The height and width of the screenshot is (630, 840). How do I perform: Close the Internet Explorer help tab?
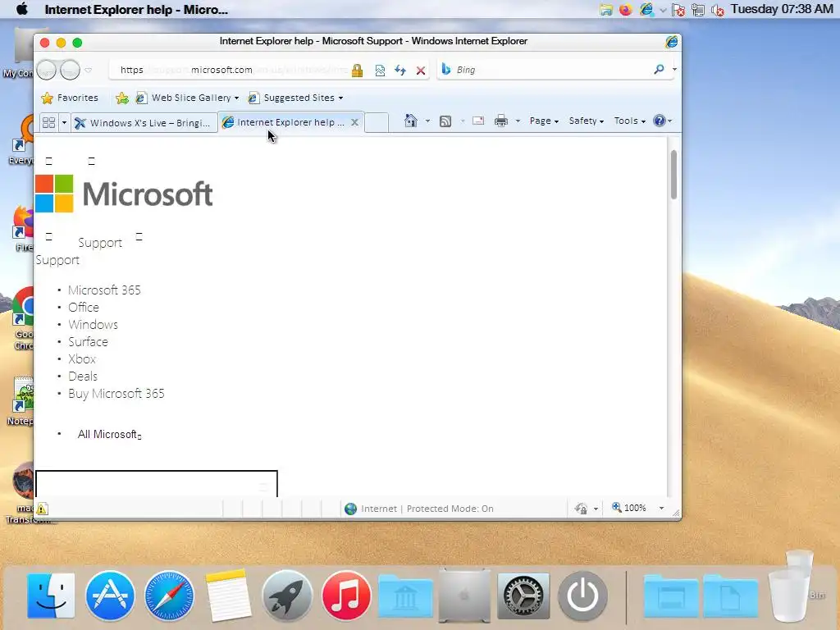[x=354, y=122]
